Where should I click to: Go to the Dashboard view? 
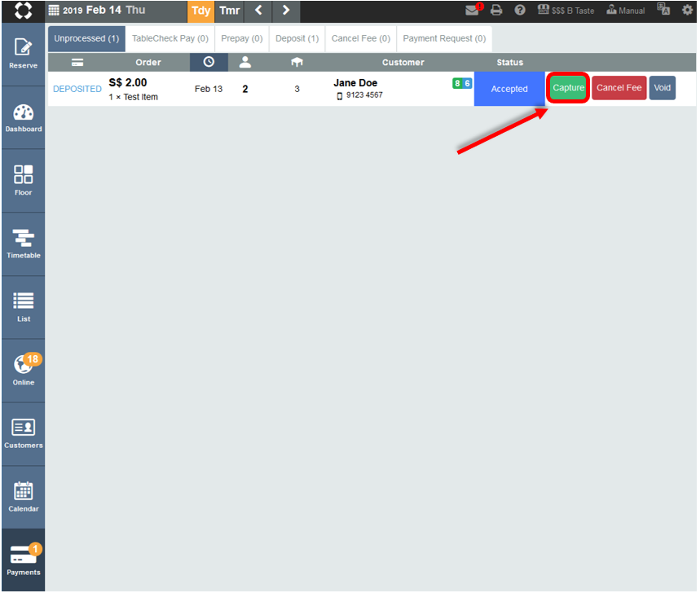click(x=23, y=118)
